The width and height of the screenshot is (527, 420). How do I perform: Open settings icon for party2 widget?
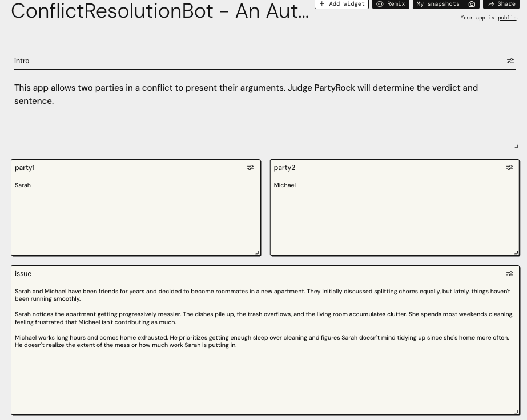(510, 168)
